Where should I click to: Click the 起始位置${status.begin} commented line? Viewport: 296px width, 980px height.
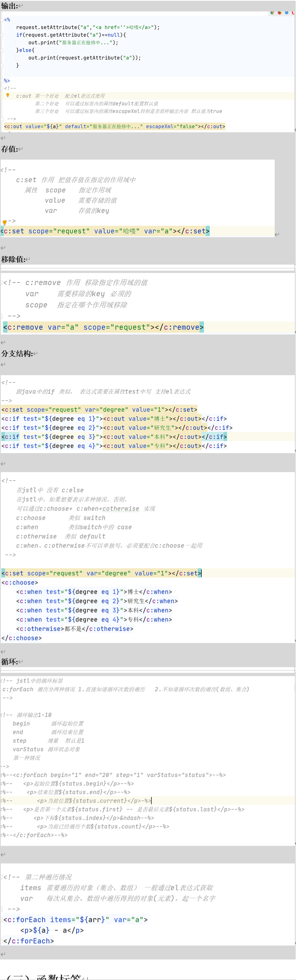(x=67, y=783)
